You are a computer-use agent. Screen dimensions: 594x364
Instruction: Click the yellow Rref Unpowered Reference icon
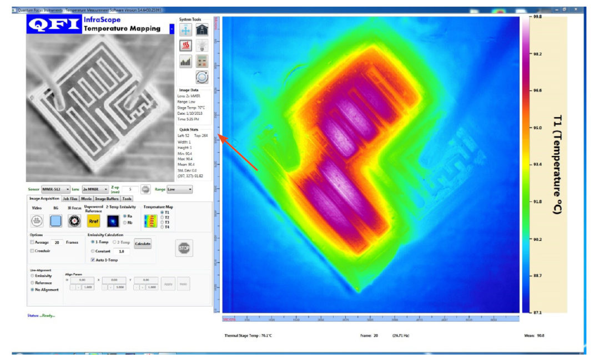point(94,221)
